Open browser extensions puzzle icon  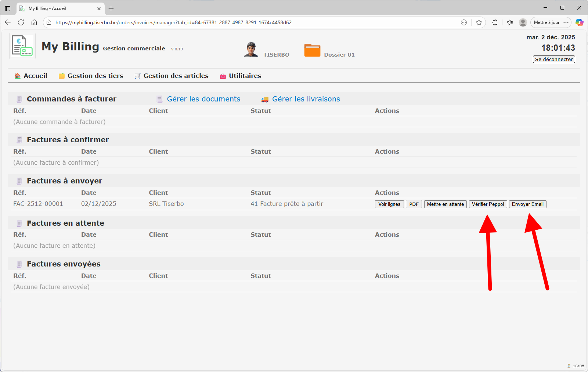click(495, 22)
